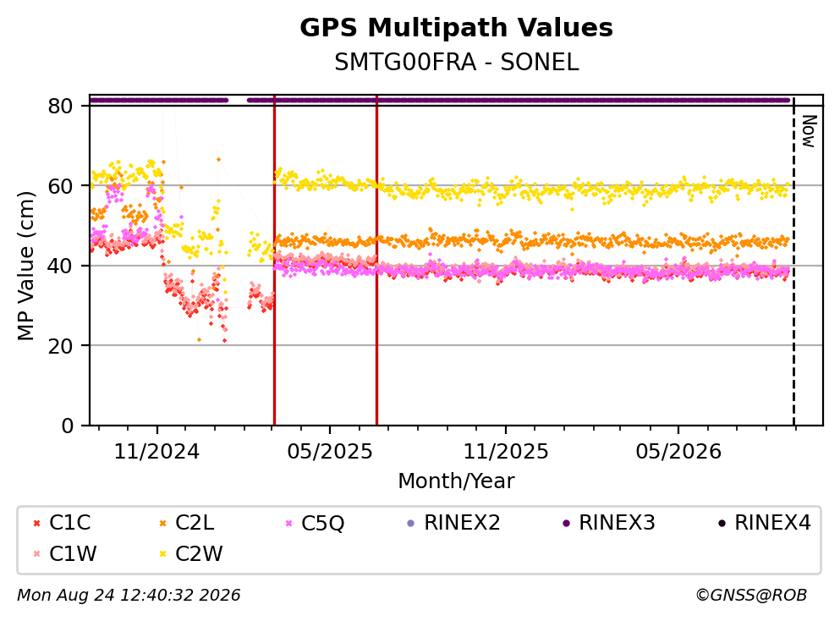Screen dimensions: 840x621
Task: Click the RINEX3 purple legend dot
Action: 566,523
